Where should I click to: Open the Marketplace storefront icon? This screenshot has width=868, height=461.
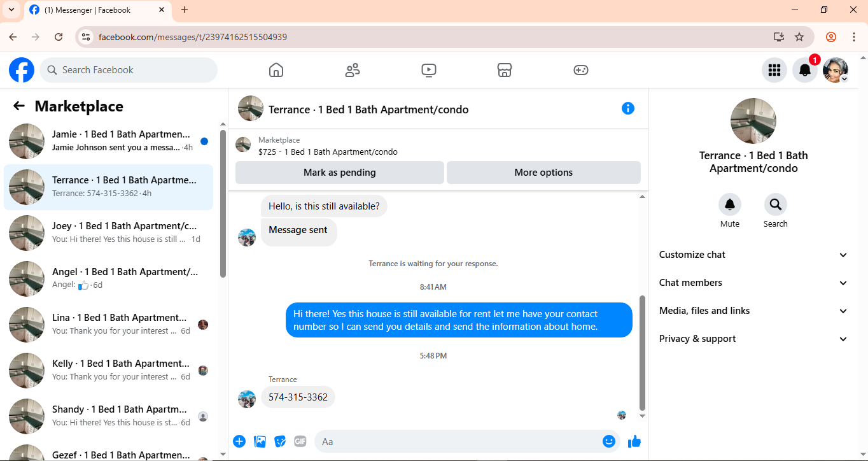point(505,70)
